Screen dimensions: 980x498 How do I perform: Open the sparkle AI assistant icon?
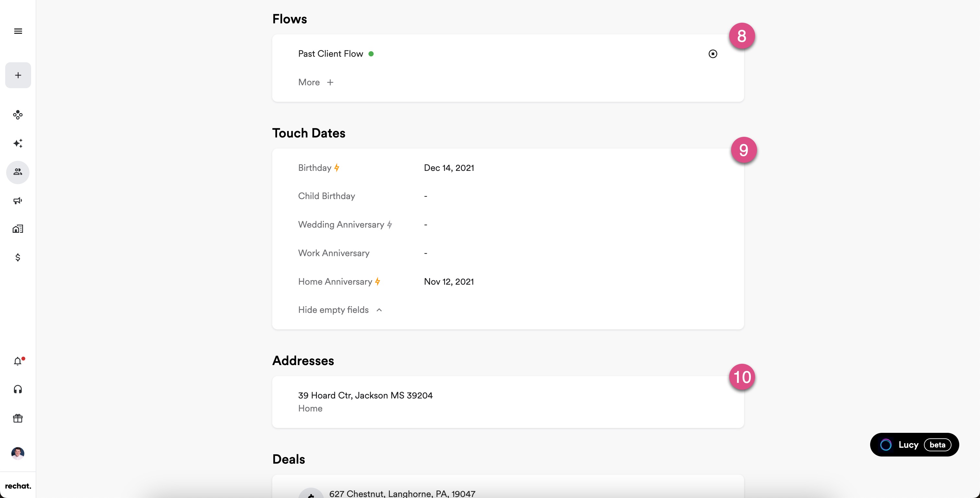[18, 143]
